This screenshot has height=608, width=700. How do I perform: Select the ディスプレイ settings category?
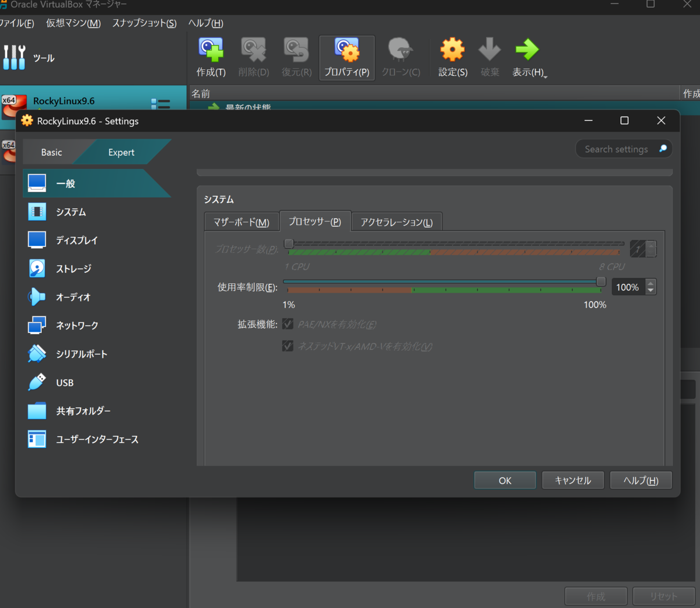pyautogui.click(x=97, y=240)
